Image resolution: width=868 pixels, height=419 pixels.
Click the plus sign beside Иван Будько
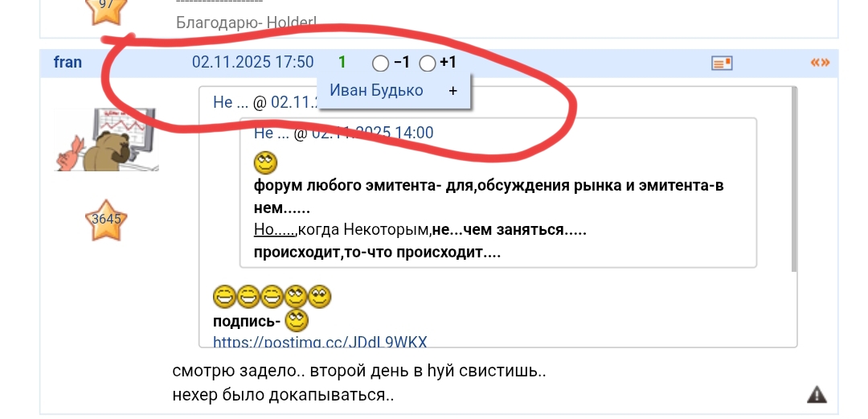[452, 91]
